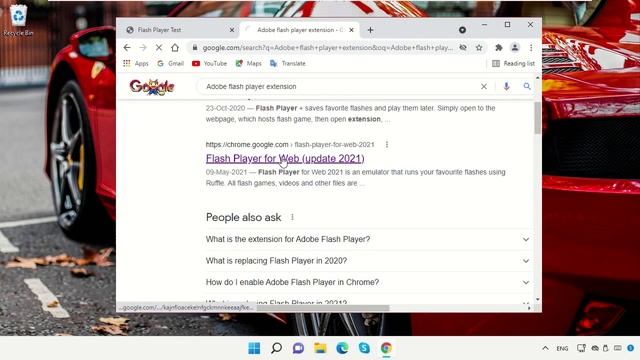Stop loading the page
Image resolution: width=640 pixels, height=360 pixels.
tap(159, 48)
